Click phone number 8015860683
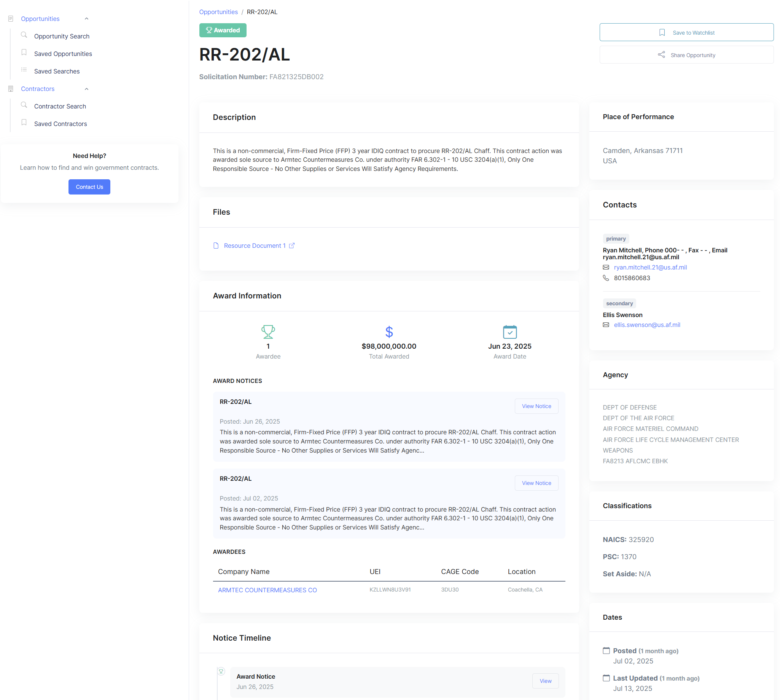 pos(632,278)
